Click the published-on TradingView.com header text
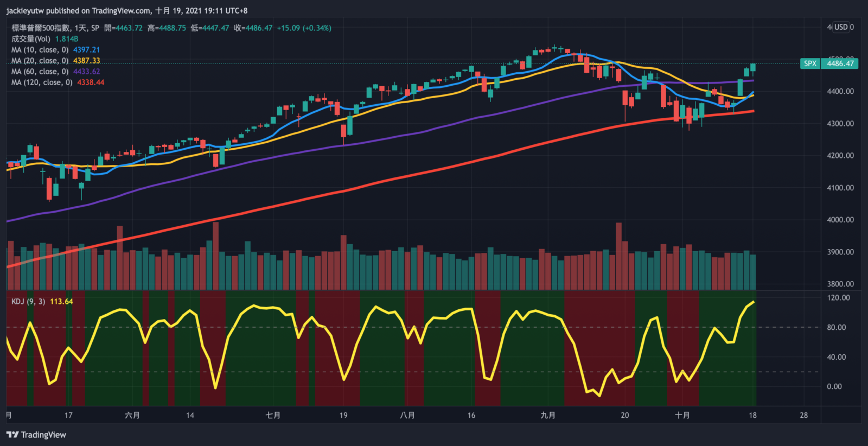Image resolution: width=868 pixels, height=446 pixels. pos(127,10)
